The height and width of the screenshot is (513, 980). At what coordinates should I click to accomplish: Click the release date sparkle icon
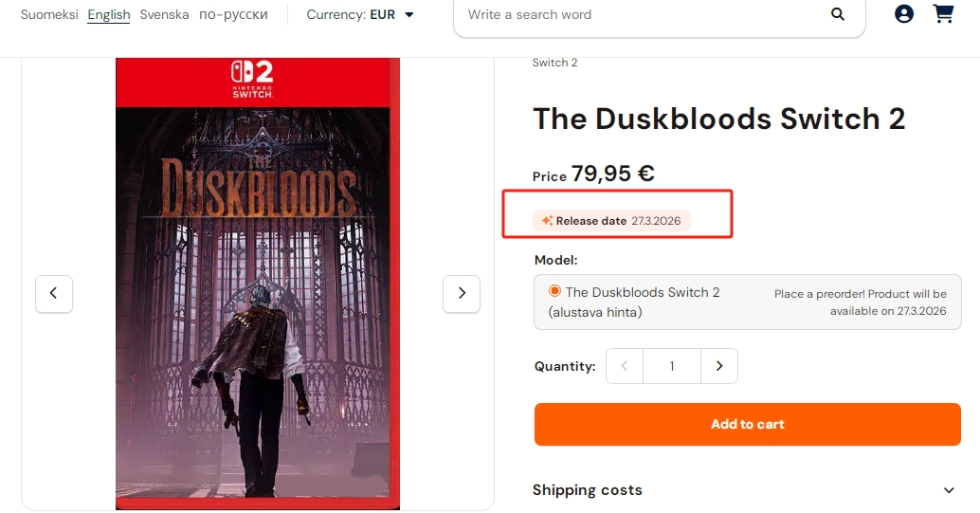coord(547,221)
